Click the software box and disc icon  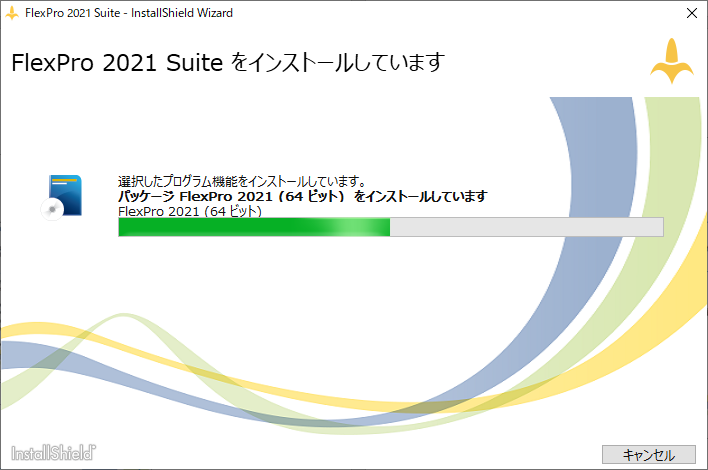coord(61,197)
